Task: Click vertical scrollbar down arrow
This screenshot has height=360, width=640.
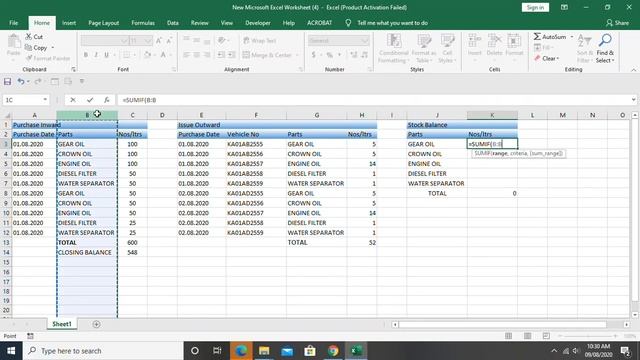Action: (x=635, y=315)
